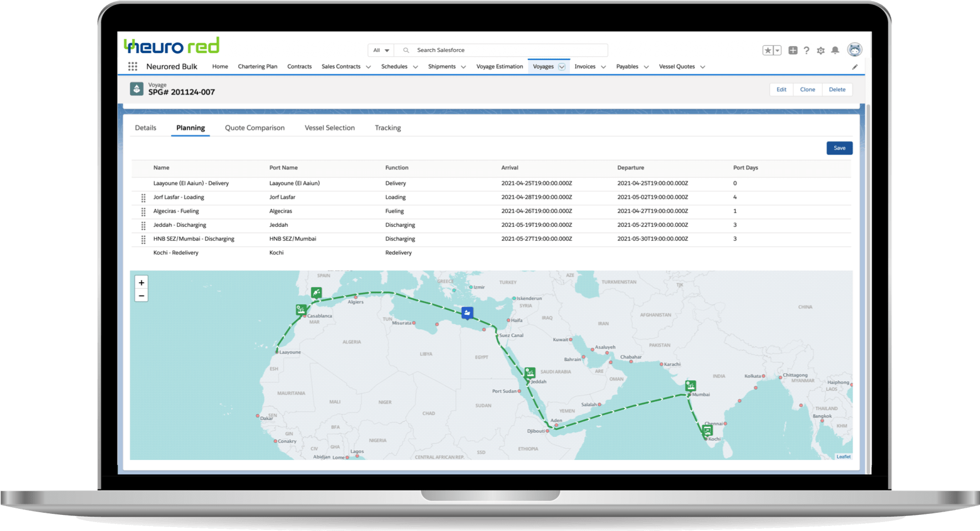
Task: Click the blue vessel position marker
Action: (x=467, y=313)
